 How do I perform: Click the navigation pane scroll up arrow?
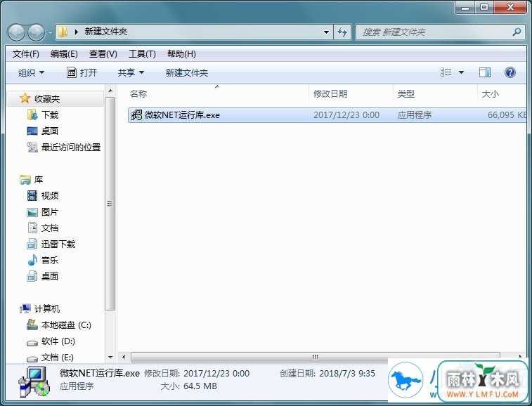point(110,91)
